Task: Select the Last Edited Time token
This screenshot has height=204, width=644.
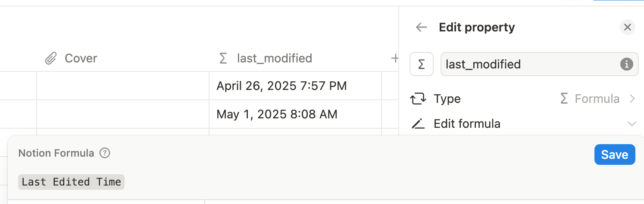Action: click(x=71, y=182)
